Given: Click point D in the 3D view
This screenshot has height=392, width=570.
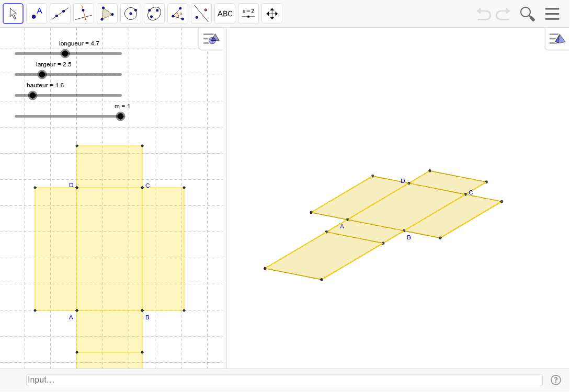Looking at the screenshot, I should 409,183.
